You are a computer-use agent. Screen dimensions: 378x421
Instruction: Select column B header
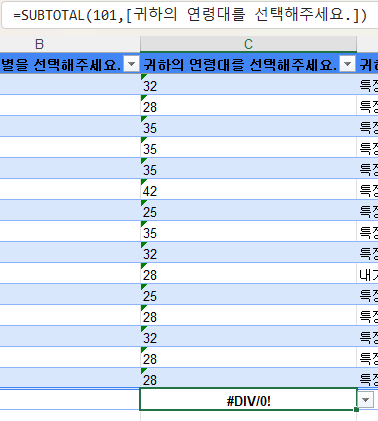point(69,44)
